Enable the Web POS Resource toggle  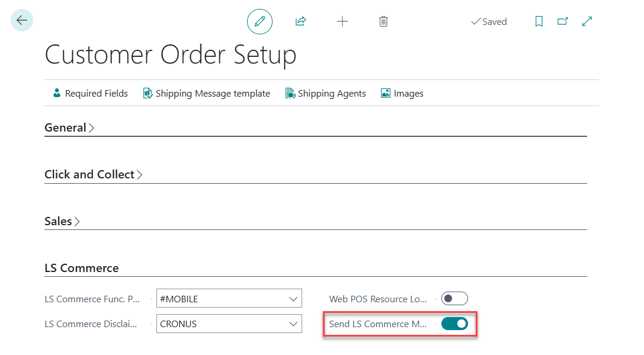click(x=454, y=299)
